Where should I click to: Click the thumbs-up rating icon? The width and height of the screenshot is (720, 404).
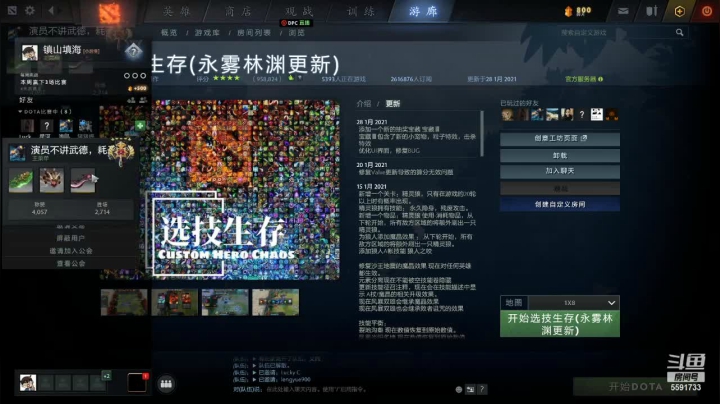tap(291, 79)
